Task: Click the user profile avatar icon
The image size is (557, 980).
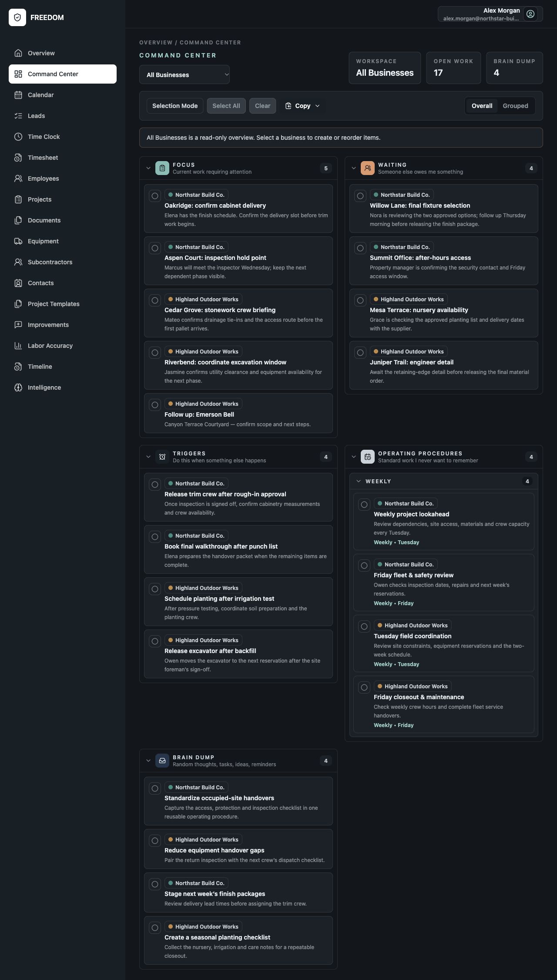Action: (x=530, y=14)
